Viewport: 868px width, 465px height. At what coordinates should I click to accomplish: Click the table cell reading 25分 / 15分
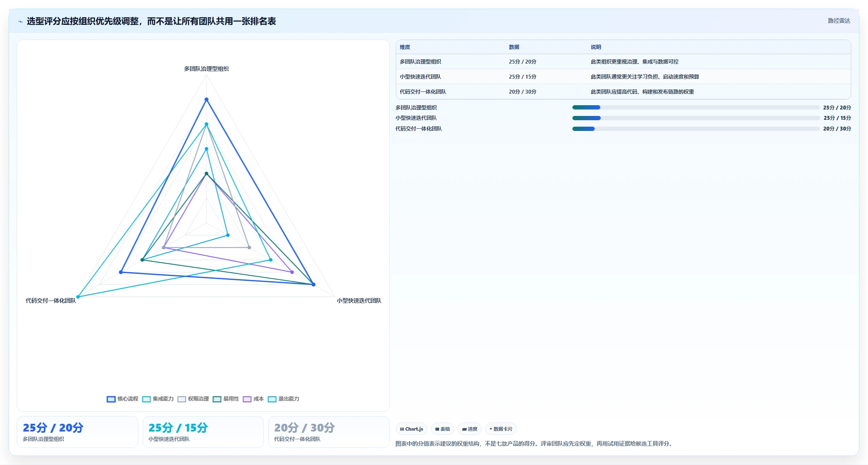click(x=523, y=77)
